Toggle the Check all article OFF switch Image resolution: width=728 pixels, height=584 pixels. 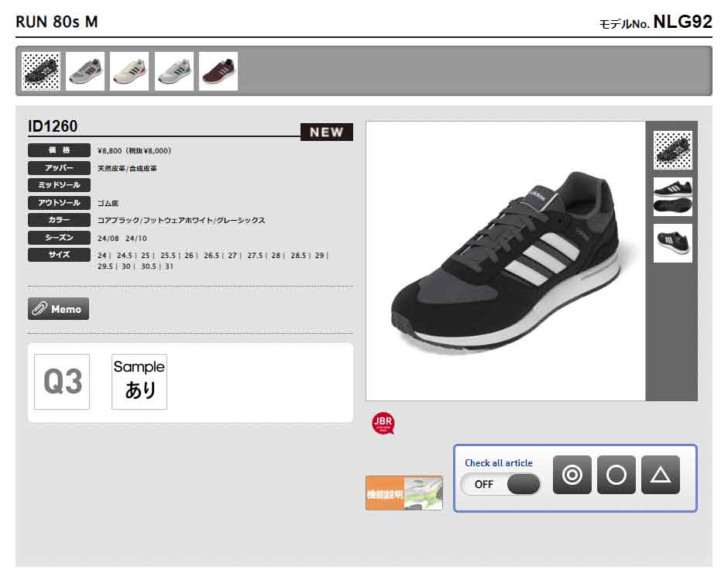click(x=501, y=484)
